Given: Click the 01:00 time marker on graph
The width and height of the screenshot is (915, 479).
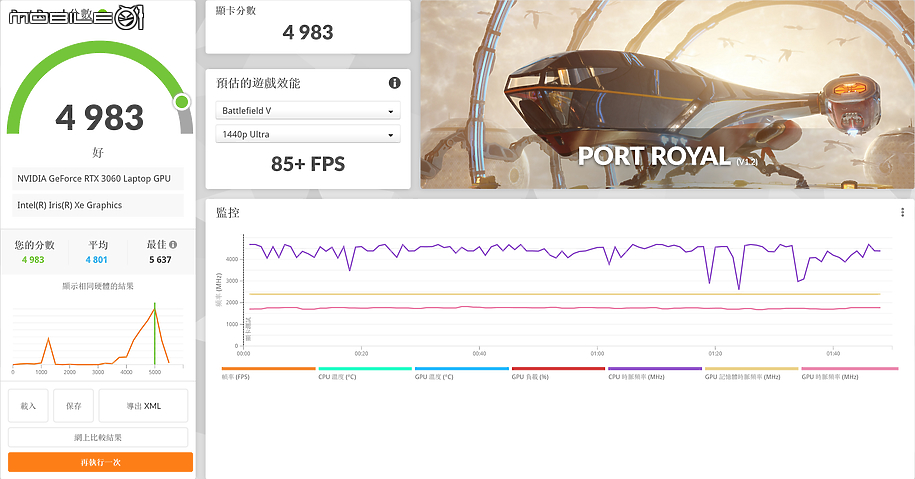Looking at the screenshot, I should pos(597,354).
